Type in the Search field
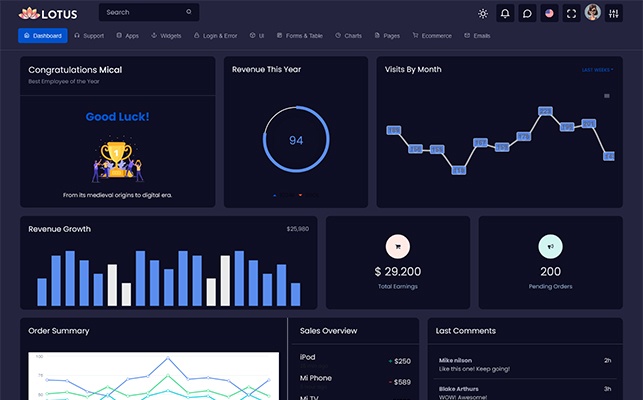The image size is (643, 400). coord(140,13)
